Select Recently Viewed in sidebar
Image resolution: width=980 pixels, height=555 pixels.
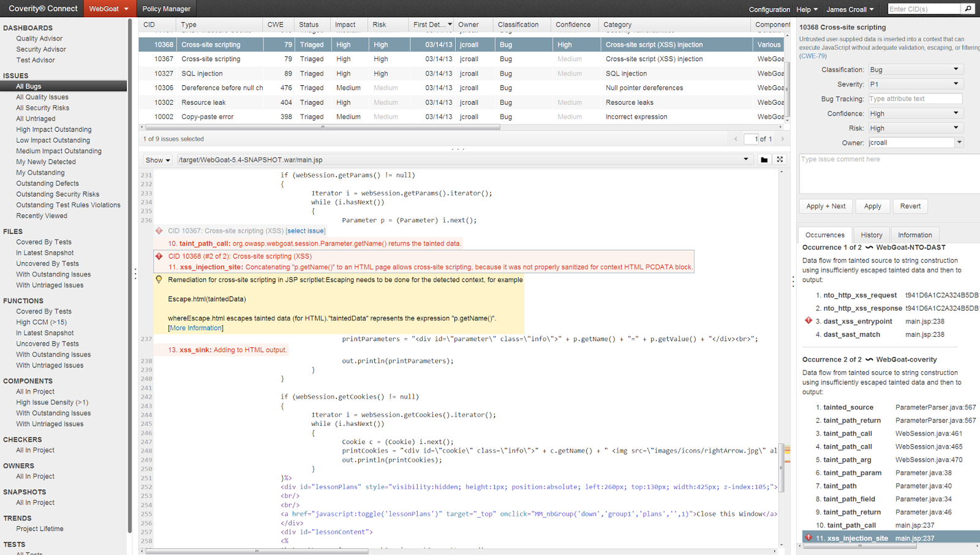tap(42, 216)
